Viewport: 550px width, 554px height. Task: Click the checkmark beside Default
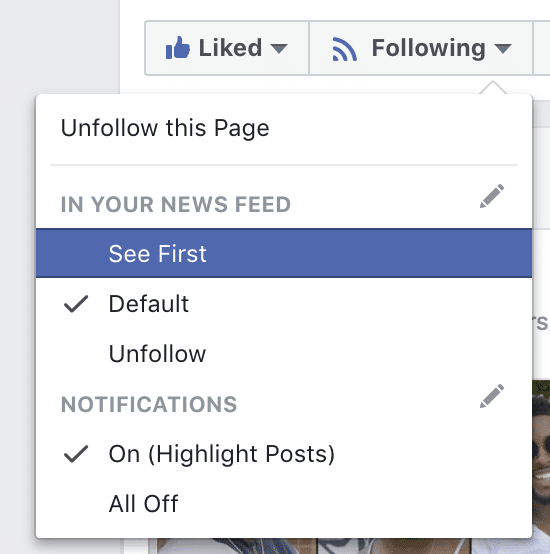pyautogui.click(x=76, y=304)
